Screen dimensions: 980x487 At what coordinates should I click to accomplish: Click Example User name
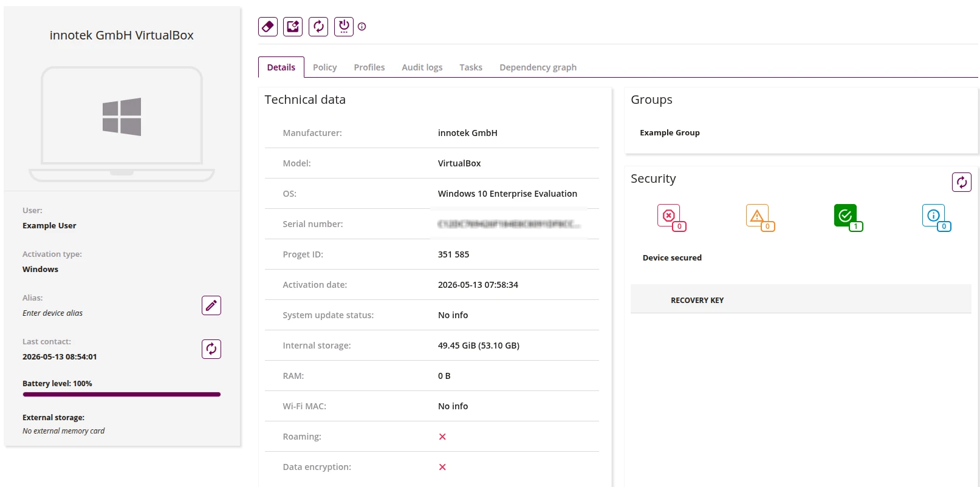(49, 225)
